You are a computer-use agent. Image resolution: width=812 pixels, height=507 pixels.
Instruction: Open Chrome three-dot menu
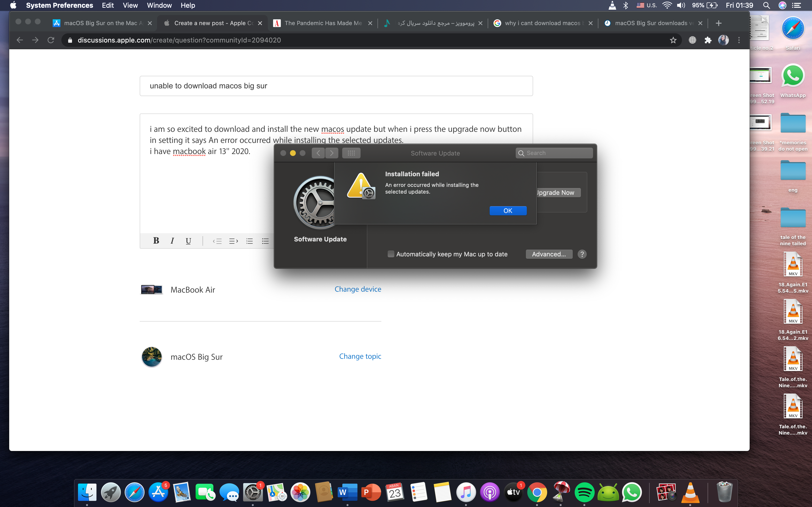(x=739, y=40)
